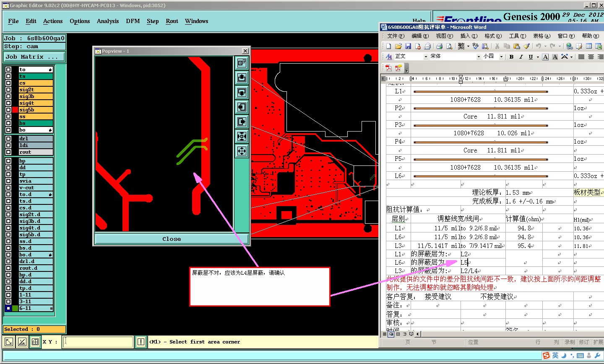
Task: Click the Close button in Popview
Action: point(172,239)
